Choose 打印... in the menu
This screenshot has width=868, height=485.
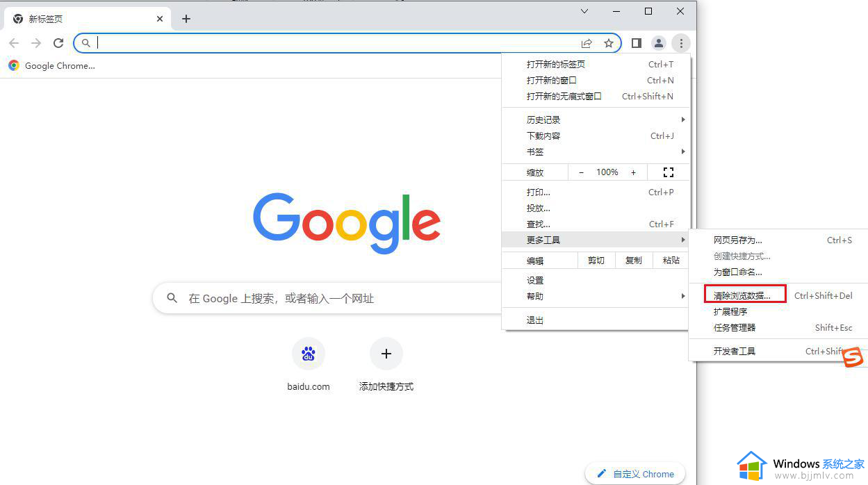pos(596,192)
